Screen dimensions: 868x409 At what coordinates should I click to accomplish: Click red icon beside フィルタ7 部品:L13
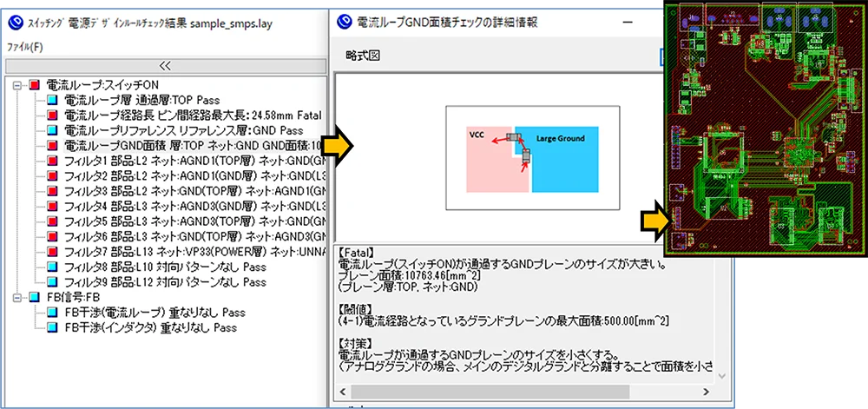52,251
